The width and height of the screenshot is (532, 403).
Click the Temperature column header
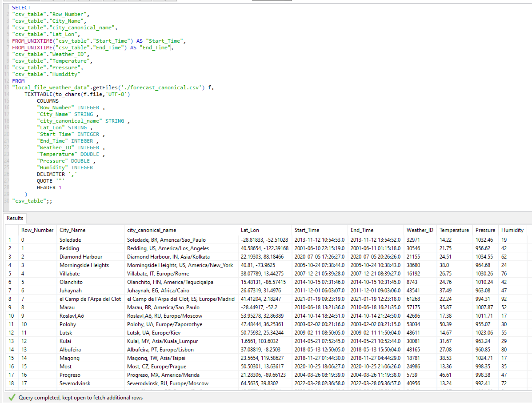pyautogui.click(x=454, y=230)
